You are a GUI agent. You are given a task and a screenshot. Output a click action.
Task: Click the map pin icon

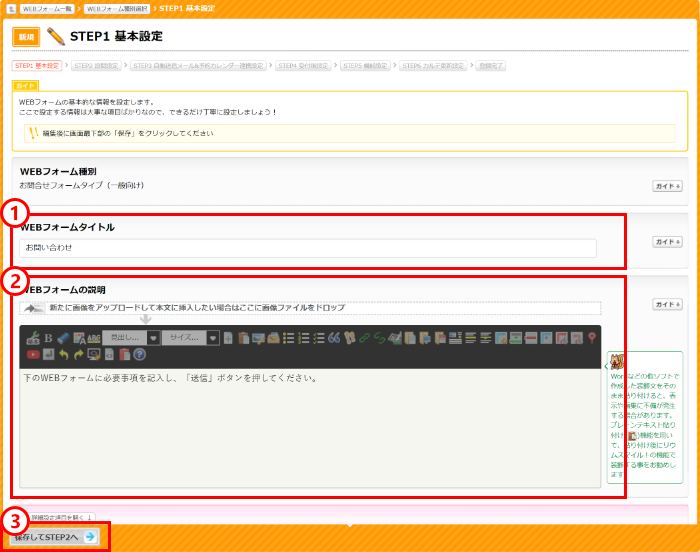(592, 338)
